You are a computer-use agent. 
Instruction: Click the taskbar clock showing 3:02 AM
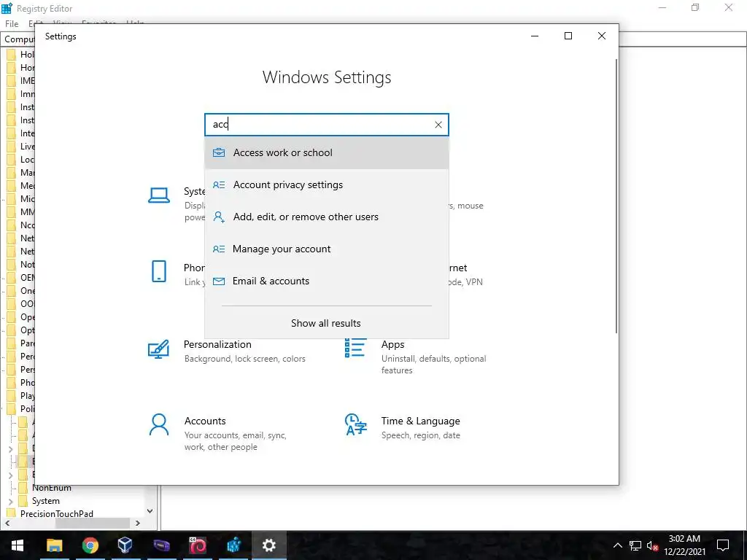pyautogui.click(x=684, y=545)
